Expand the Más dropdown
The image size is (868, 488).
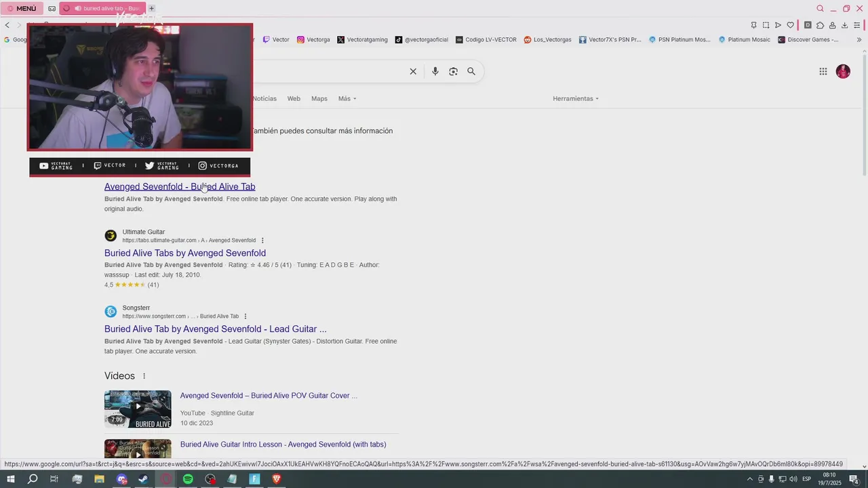click(x=347, y=98)
